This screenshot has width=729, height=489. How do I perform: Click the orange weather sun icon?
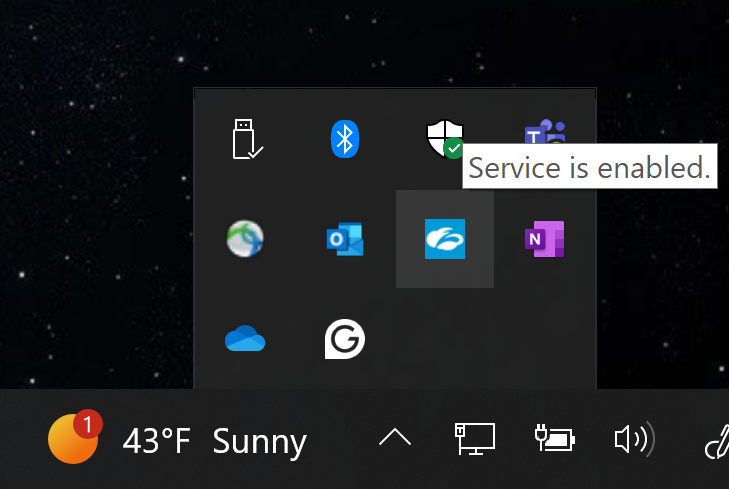[x=71, y=441]
